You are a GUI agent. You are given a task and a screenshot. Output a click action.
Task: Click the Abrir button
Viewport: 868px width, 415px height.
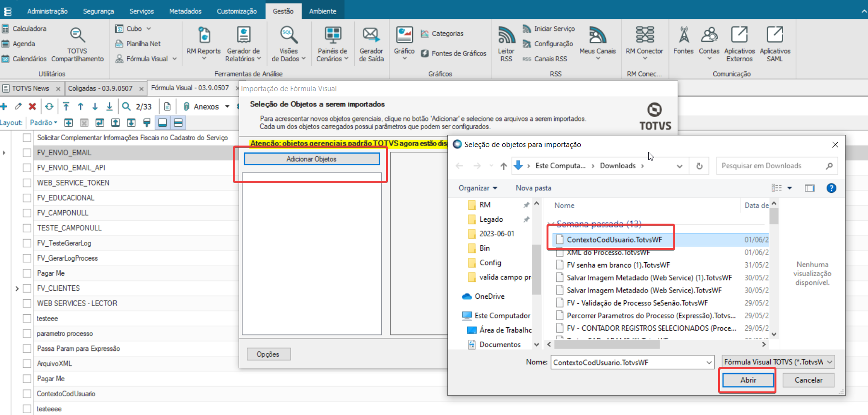point(748,380)
